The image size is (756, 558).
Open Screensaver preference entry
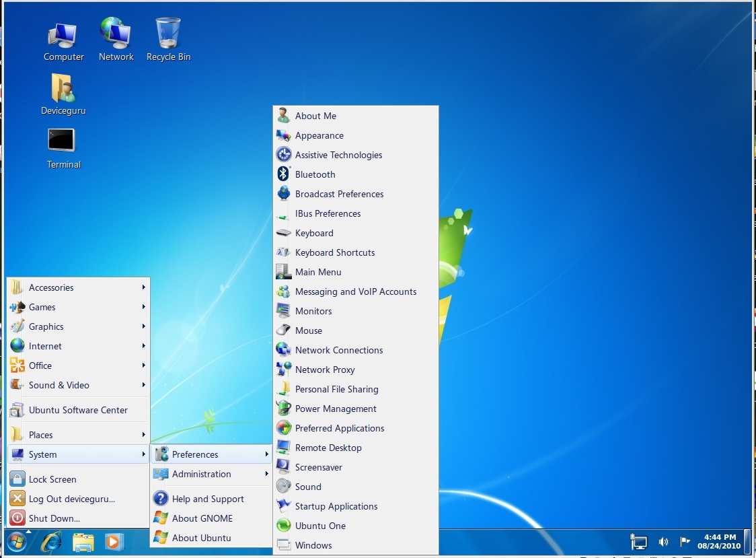(356, 467)
